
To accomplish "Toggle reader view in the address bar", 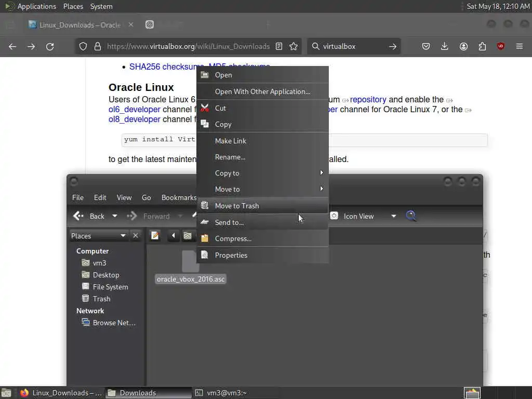I will [279, 46].
